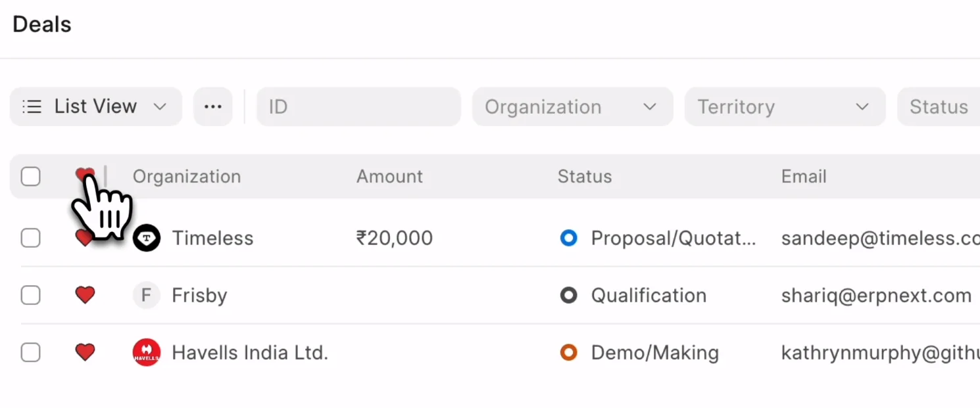Click the Timeless organization logo

(147, 238)
